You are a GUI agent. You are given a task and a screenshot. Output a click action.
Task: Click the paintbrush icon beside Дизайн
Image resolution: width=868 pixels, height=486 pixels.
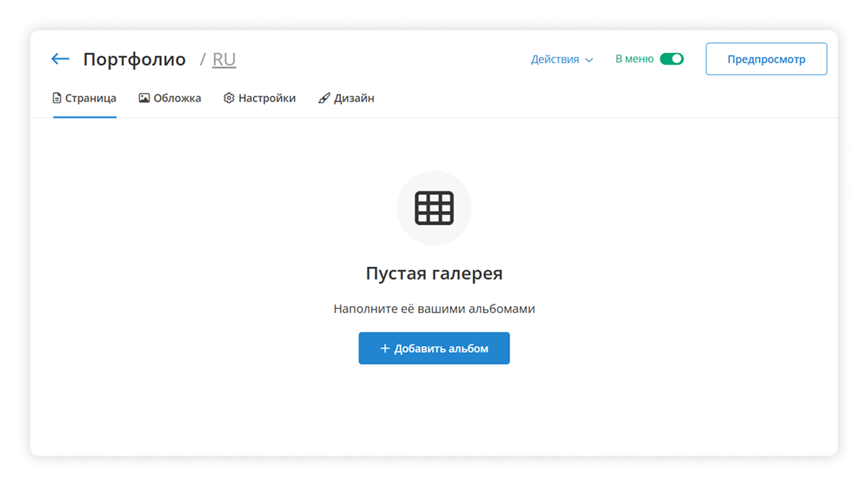pyautogui.click(x=324, y=98)
